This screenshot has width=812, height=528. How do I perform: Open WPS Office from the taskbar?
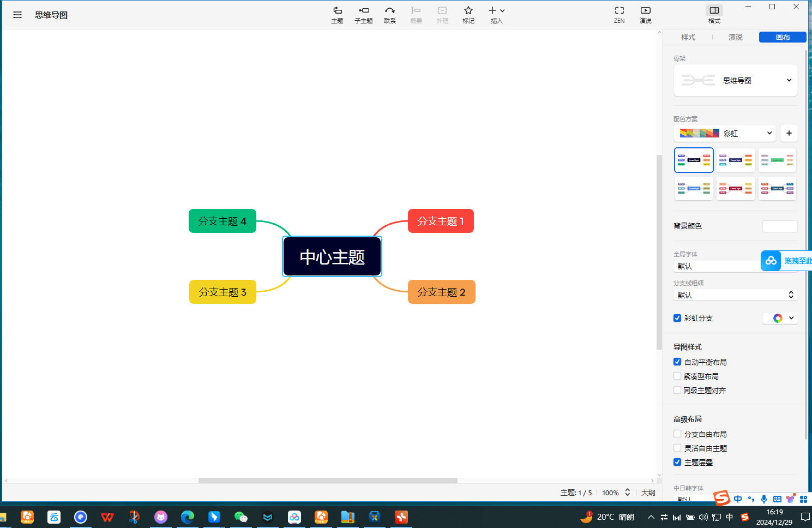[107, 517]
